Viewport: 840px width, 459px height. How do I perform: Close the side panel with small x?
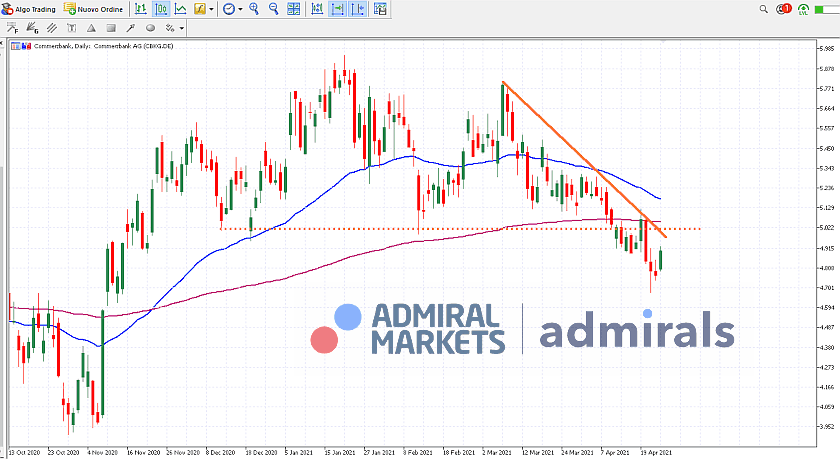point(2,43)
